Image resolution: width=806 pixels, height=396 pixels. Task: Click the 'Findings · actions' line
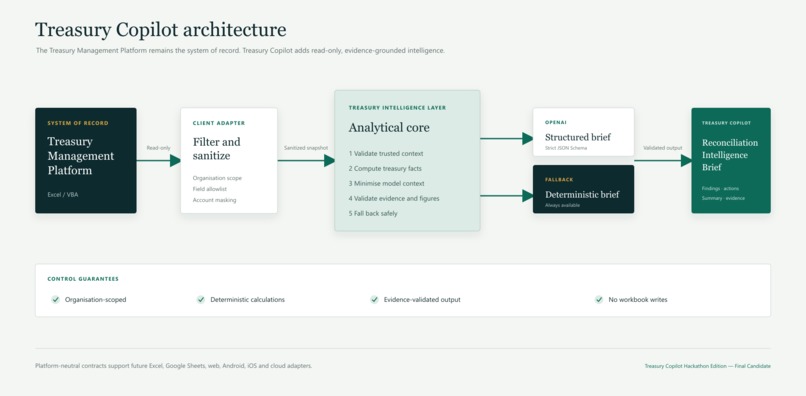[x=720, y=189]
